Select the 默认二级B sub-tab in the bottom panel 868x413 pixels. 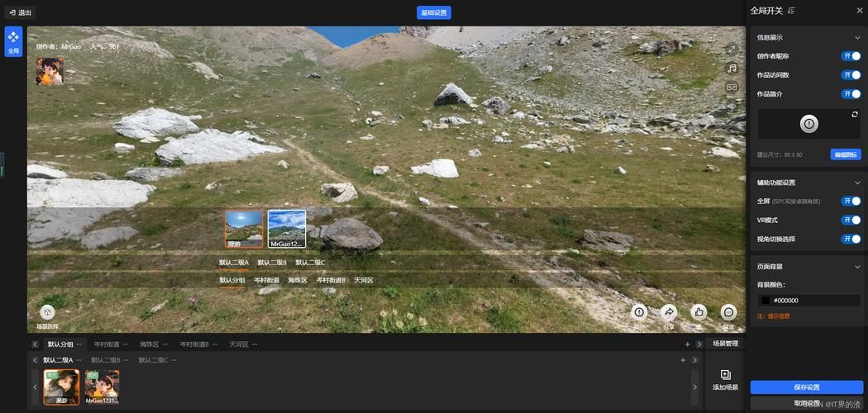coord(106,360)
